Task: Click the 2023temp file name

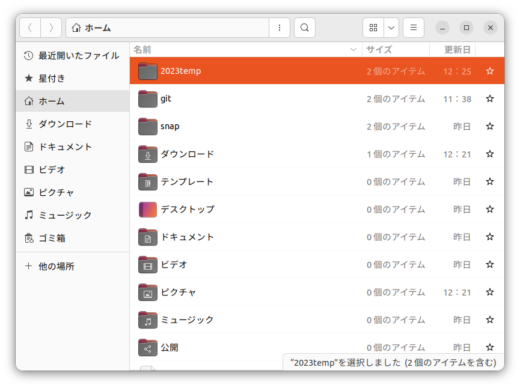Action: click(x=181, y=71)
